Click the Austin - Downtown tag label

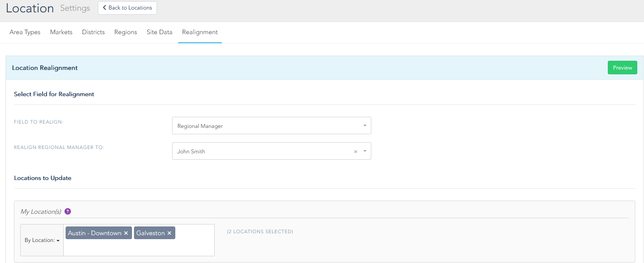pos(95,233)
